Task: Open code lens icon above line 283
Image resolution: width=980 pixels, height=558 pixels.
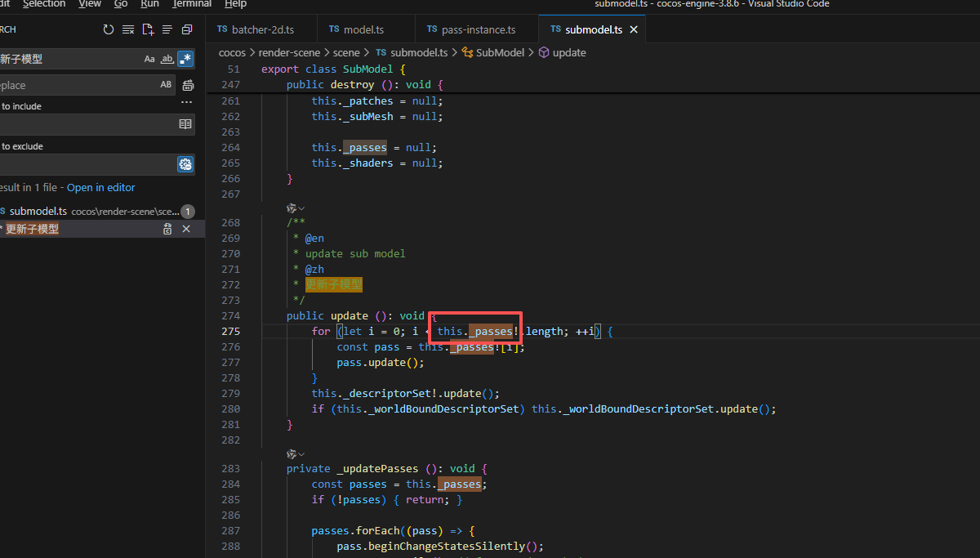Action: [294, 453]
